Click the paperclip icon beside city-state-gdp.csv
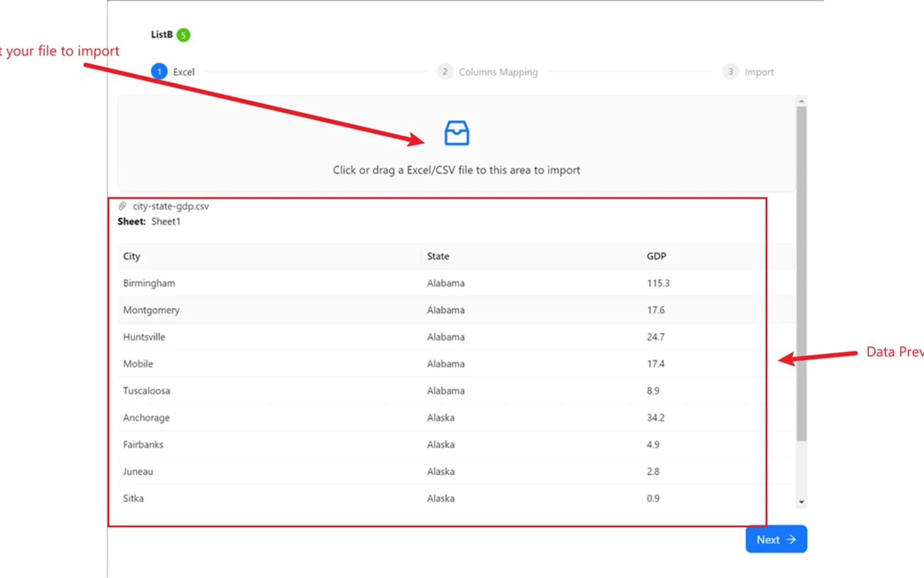Viewport: 924px width, 578px height. click(x=122, y=206)
